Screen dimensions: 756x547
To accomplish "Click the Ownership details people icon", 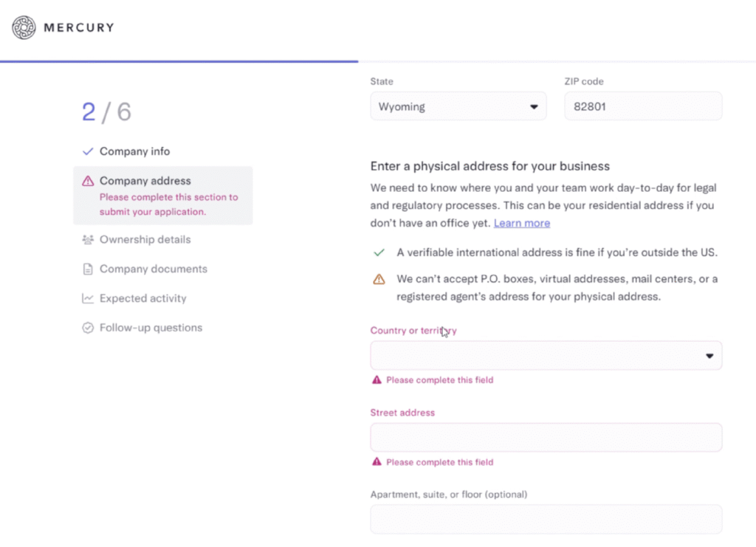I will pyautogui.click(x=88, y=240).
